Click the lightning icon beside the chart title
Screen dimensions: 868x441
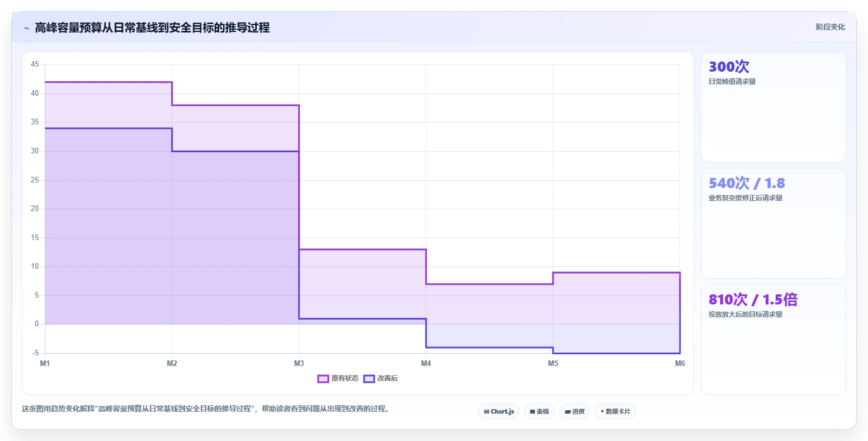coord(26,28)
